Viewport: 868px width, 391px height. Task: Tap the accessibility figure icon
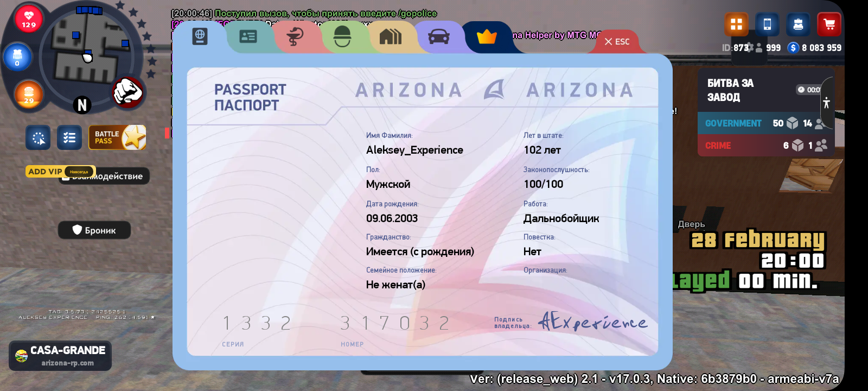pos(826,103)
